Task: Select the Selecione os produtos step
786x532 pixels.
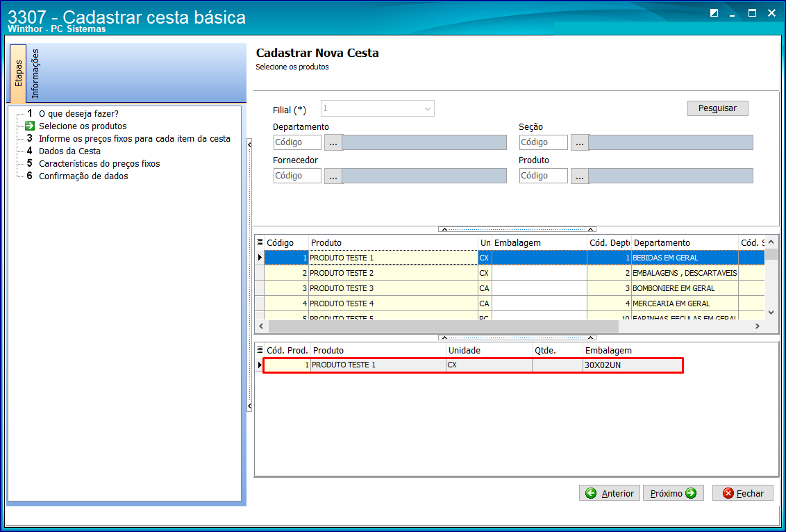Action: pos(83,126)
